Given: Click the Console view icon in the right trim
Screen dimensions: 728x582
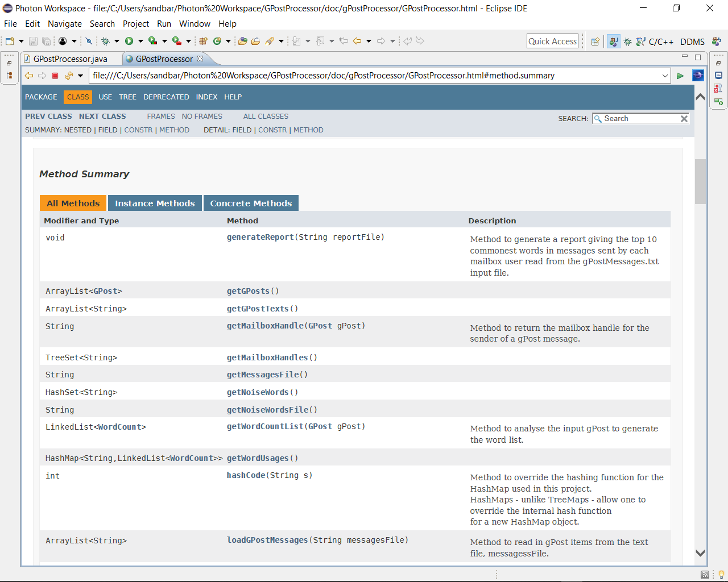Looking at the screenshot, I should pyautogui.click(x=718, y=75).
